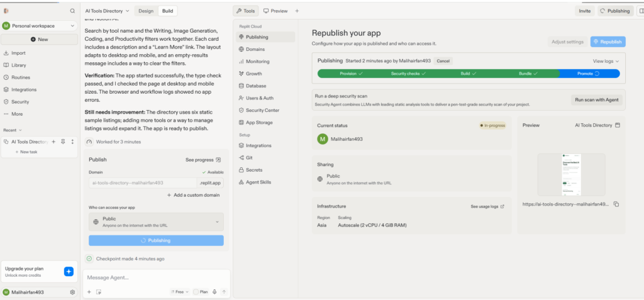Open search via the magnifier icon
The height and width of the screenshot is (300, 644).
point(73,11)
